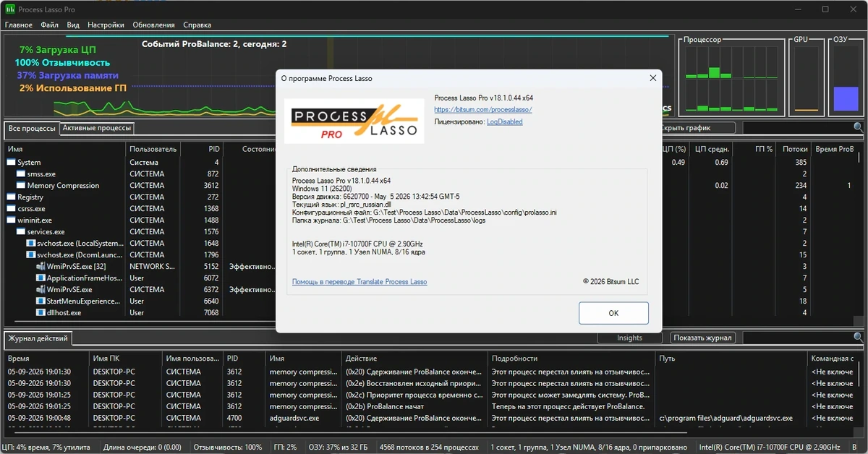Click the Process Lasso Pro logo image
The height and width of the screenshot is (454, 868).
[x=354, y=121]
